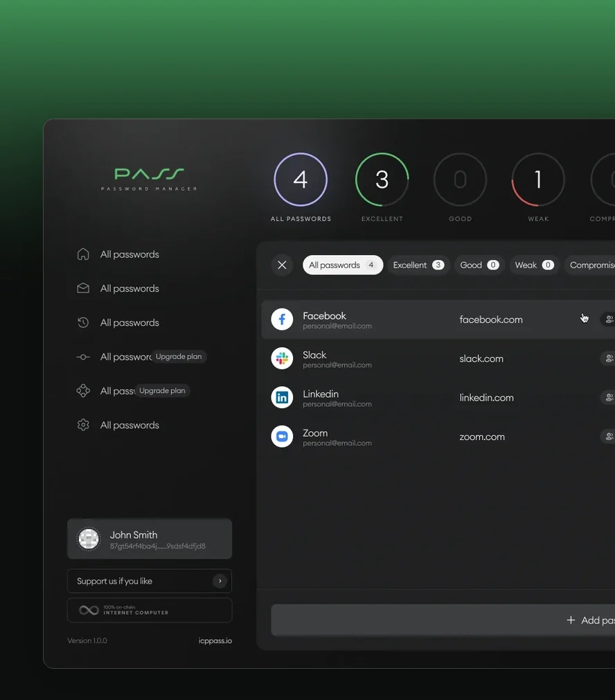Screen dimensions: 615x700
Task: Open the John Smith account card
Action: (x=150, y=539)
